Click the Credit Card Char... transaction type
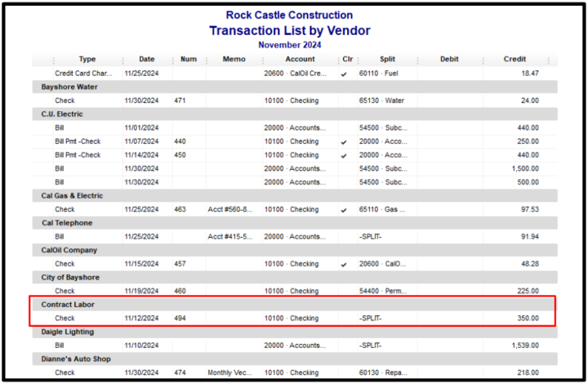588x384 pixels. click(x=83, y=74)
